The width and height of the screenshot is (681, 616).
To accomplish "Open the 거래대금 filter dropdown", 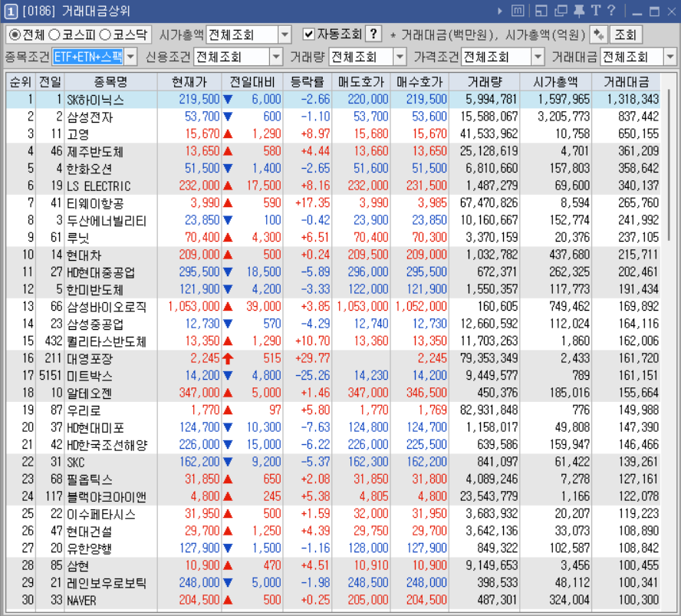I will 669,57.
